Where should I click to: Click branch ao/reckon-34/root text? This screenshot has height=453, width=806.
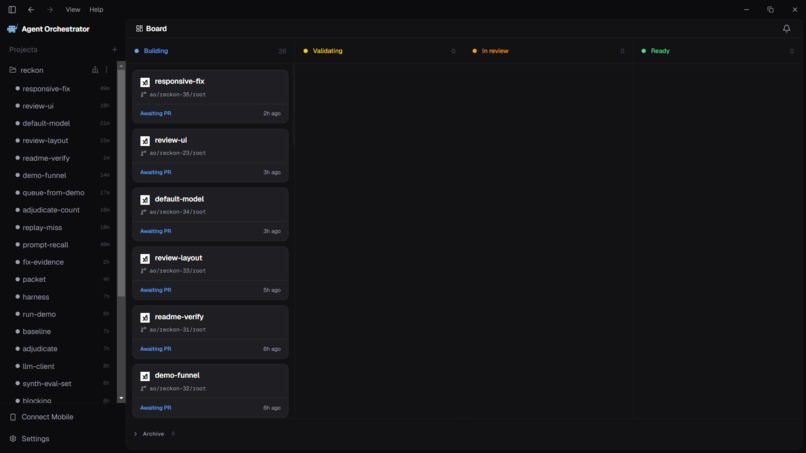(x=177, y=212)
